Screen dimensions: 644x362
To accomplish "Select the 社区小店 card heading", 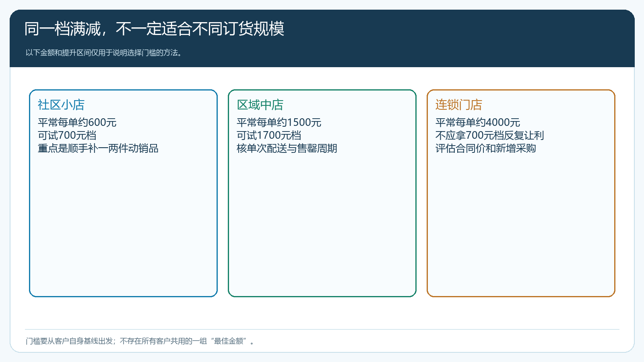I will coord(61,105).
